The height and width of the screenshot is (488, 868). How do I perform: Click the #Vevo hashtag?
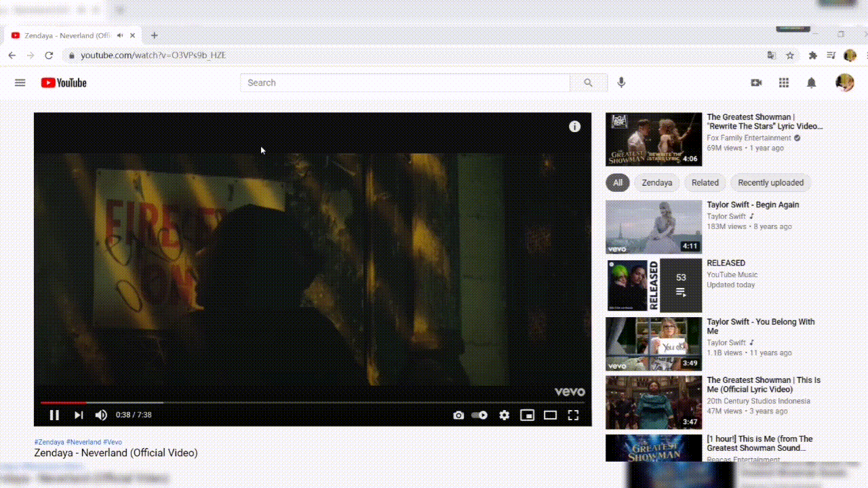click(x=113, y=442)
